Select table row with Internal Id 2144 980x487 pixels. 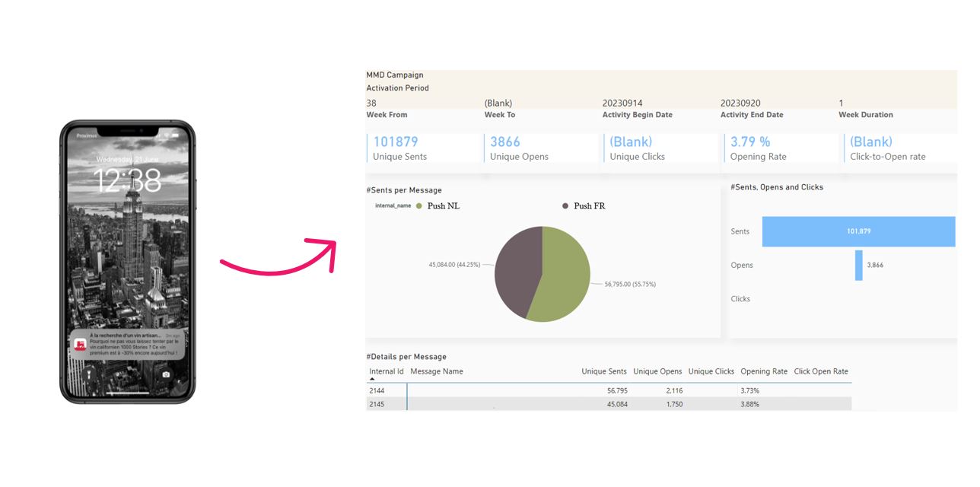pos(609,390)
